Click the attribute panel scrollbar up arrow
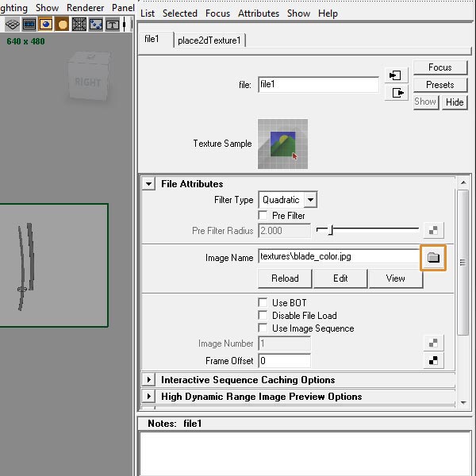Image resolution: width=476 pixels, height=476 pixels. click(463, 182)
